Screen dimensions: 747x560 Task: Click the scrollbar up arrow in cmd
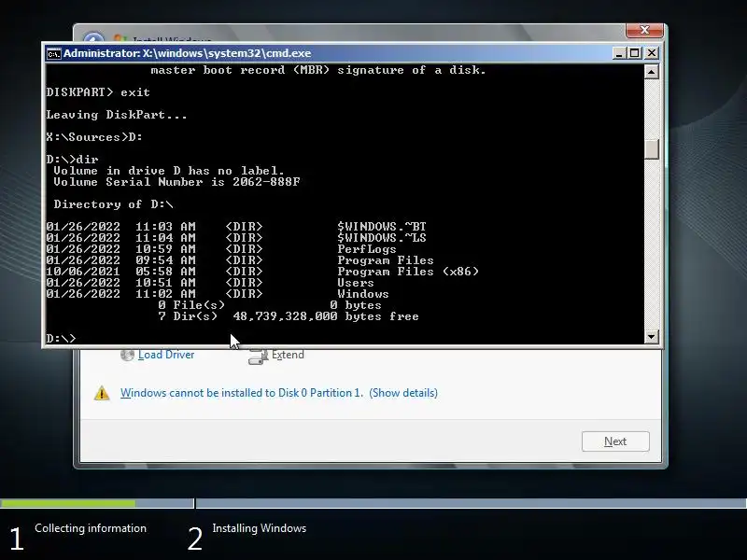[651, 72]
